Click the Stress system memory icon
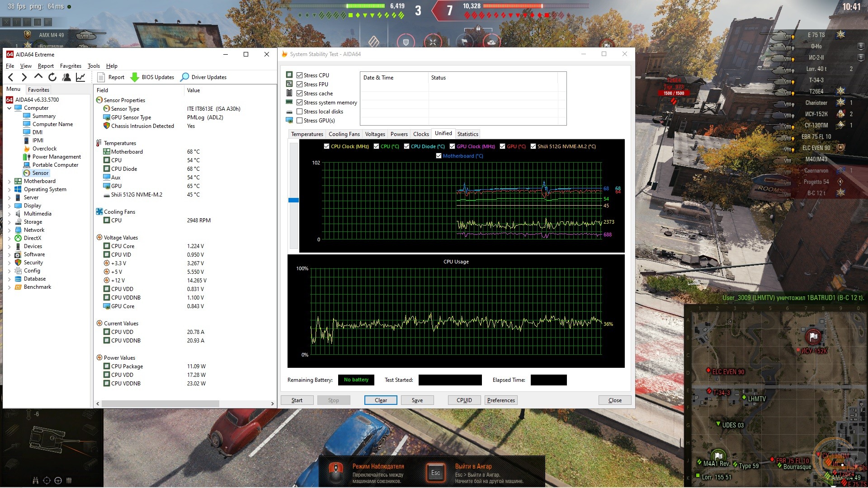Viewport: 868px width, 488px height. [289, 102]
